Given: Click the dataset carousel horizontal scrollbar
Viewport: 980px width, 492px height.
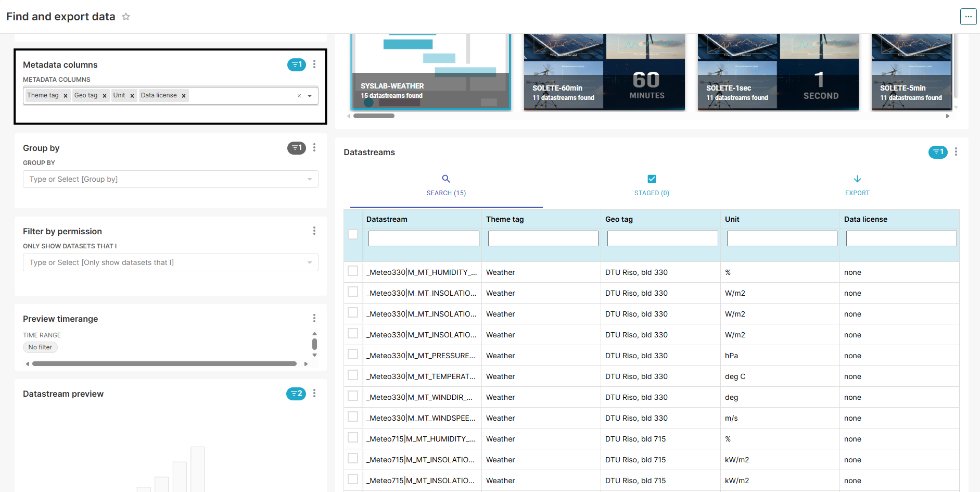Looking at the screenshot, I should click(x=374, y=116).
